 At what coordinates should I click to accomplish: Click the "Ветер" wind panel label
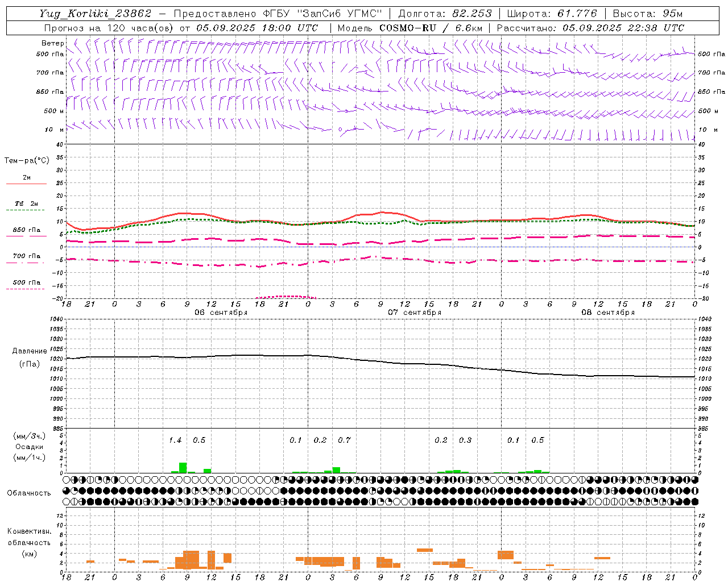click(52, 43)
